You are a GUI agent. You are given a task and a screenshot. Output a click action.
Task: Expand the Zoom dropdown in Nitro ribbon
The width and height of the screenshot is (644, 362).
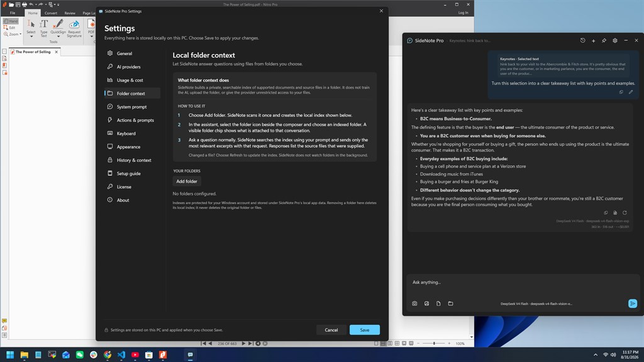click(20, 34)
